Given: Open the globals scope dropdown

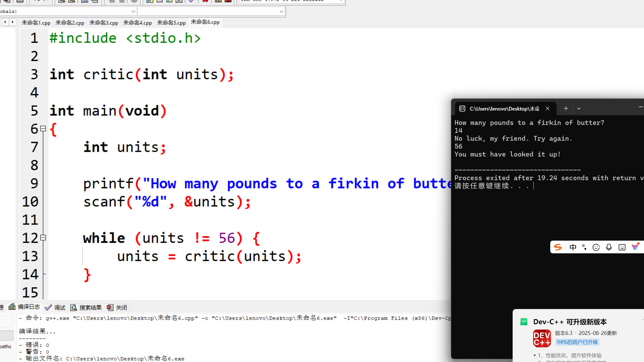Looking at the screenshot, I should click(x=133, y=11).
